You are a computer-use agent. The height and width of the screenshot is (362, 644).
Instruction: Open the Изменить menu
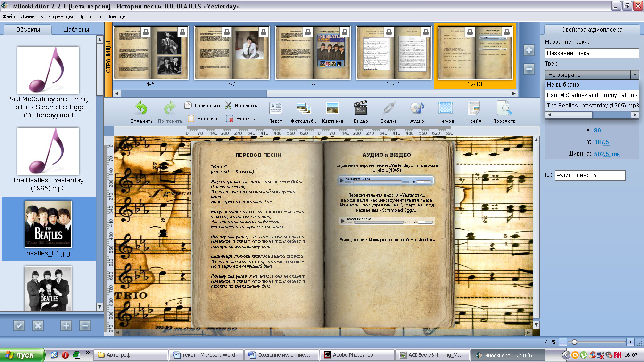click(32, 16)
